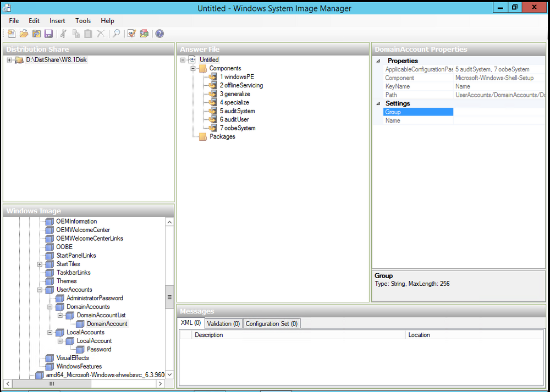The image size is (550, 392).
Task: Open an answer file with the folder icon
Action: 24,34
